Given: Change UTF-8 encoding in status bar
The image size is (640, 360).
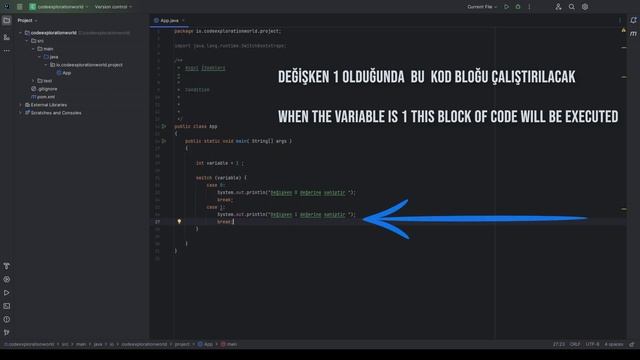Looking at the screenshot, I should [592, 344].
